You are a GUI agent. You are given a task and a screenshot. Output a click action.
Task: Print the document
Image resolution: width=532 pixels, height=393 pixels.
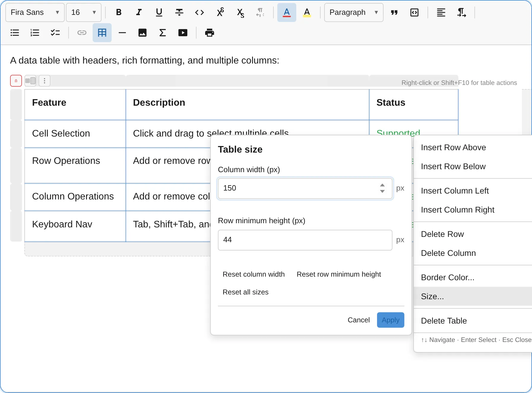tap(210, 33)
